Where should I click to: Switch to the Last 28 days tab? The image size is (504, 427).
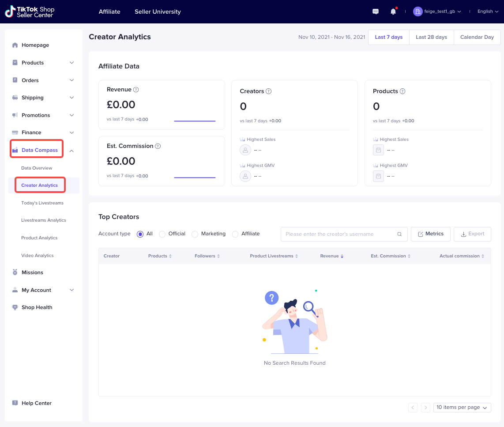click(431, 37)
